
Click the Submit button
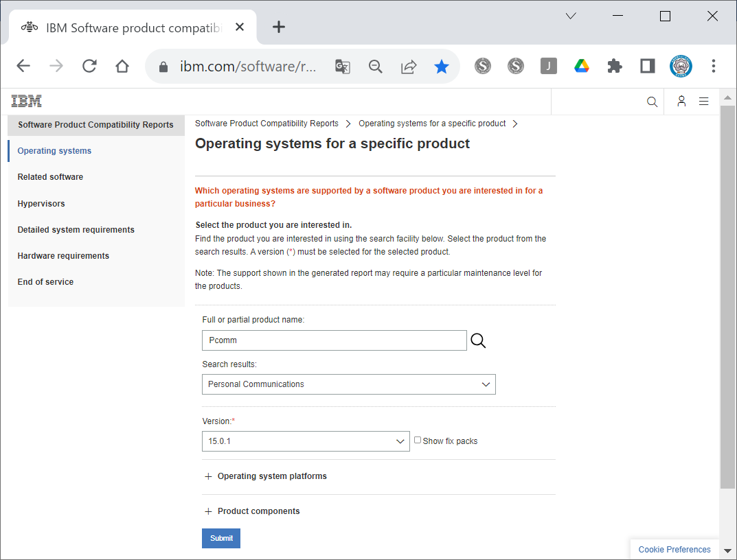coord(221,539)
